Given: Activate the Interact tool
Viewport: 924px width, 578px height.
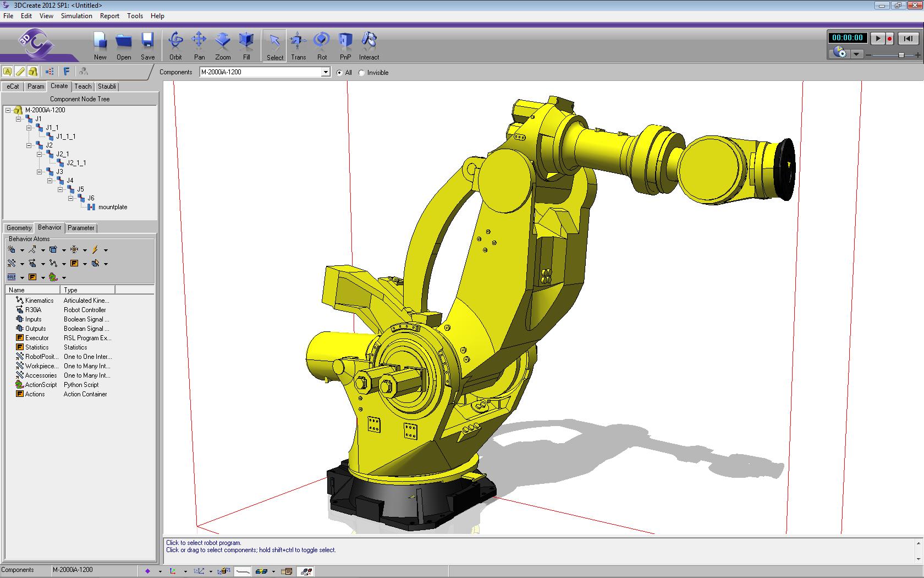Looking at the screenshot, I should [x=369, y=45].
